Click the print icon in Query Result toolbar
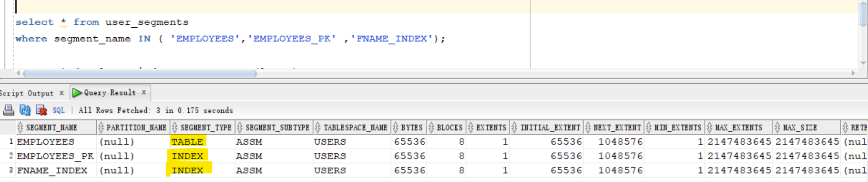 (9, 110)
